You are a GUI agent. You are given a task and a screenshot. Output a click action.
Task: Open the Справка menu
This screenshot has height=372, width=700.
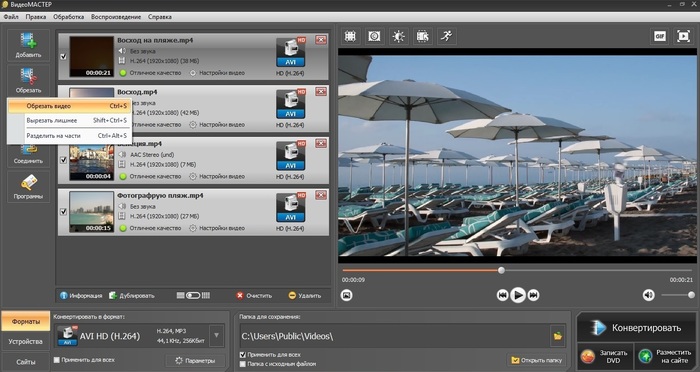(x=159, y=17)
